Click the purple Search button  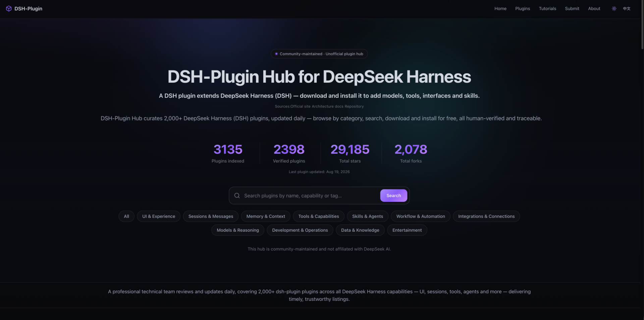pos(393,195)
